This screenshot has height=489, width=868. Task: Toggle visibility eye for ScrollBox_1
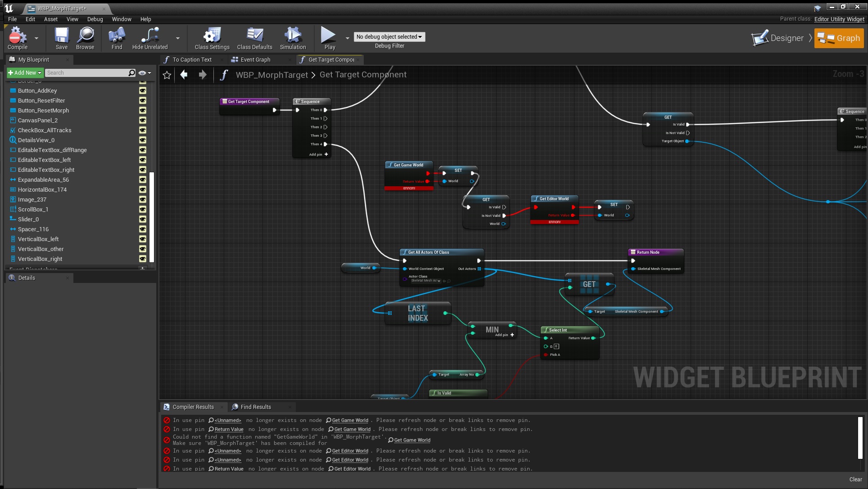tap(143, 209)
